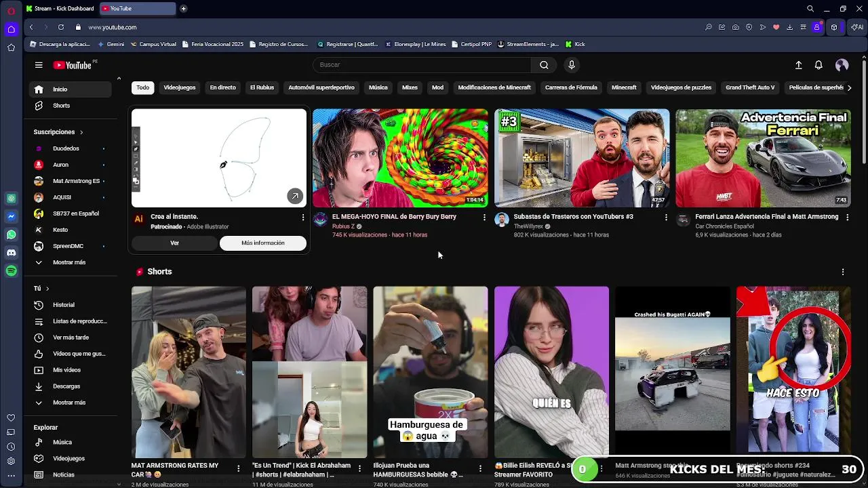The width and height of the screenshot is (868, 488).
Task: Open the Shorts section three-dot menu
Action: click(x=843, y=272)
